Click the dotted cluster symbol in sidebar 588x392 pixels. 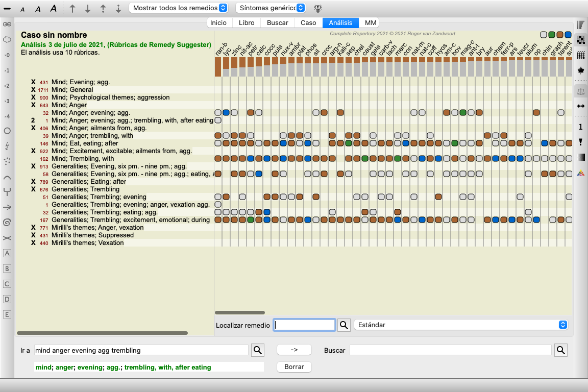[7, 161]
